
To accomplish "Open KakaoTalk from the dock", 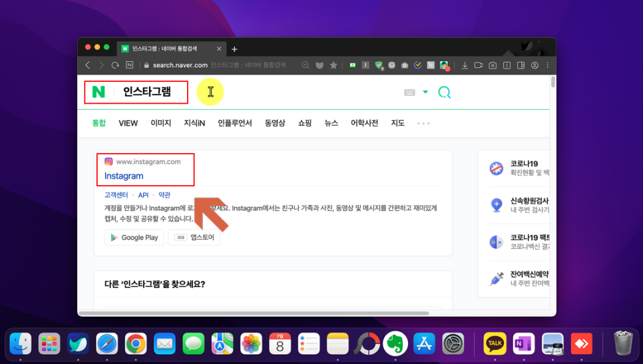I will click(495, 343).
